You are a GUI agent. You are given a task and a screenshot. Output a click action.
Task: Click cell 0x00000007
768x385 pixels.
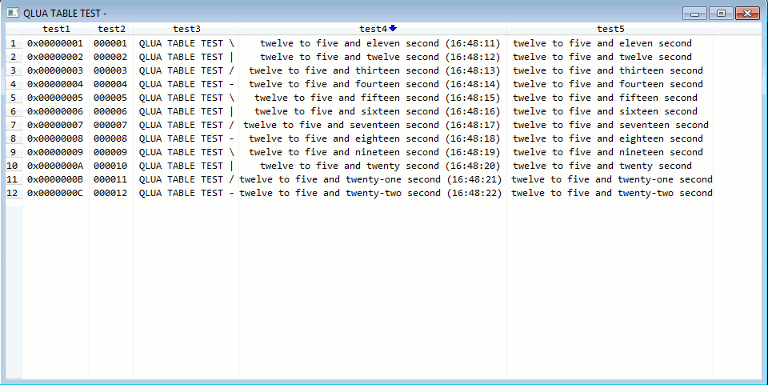point(56,125)
